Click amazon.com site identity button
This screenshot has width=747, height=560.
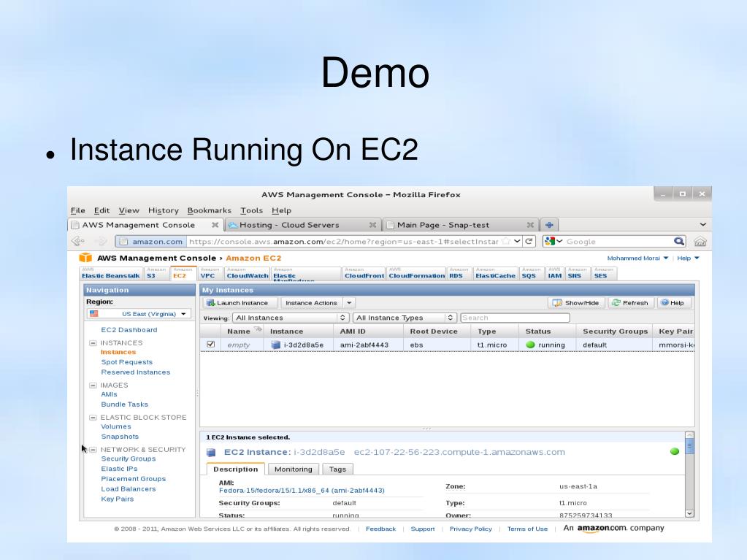151,242
